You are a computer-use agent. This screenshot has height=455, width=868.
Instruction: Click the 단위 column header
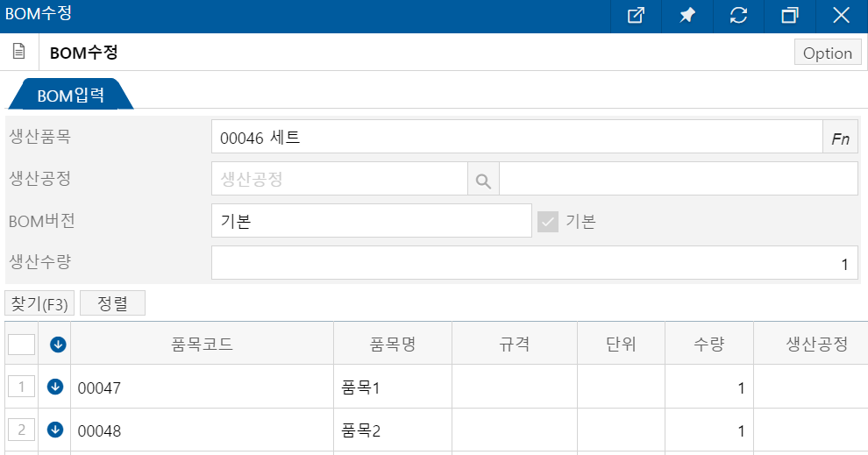pyautogui.click(x=621, y=344)
